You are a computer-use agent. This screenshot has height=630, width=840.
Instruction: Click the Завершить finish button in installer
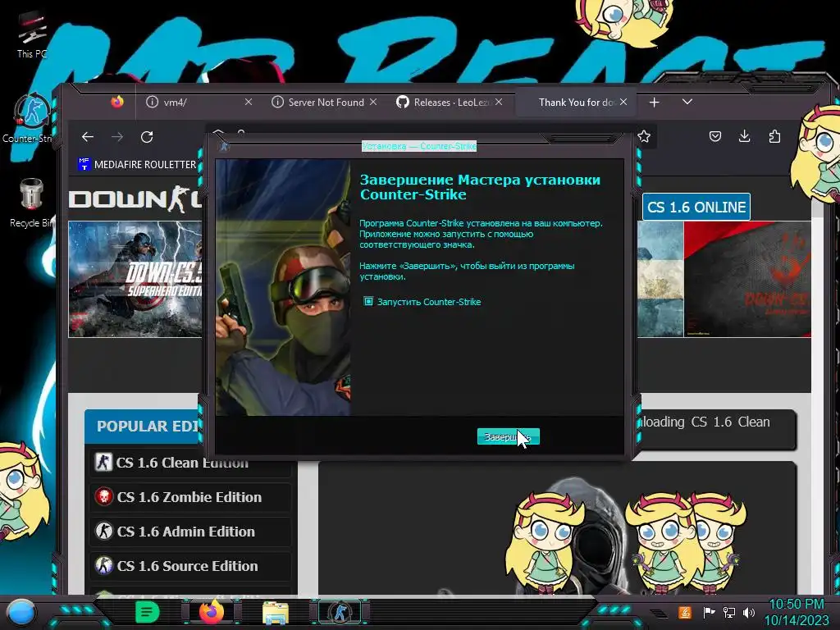coord(508,436)
